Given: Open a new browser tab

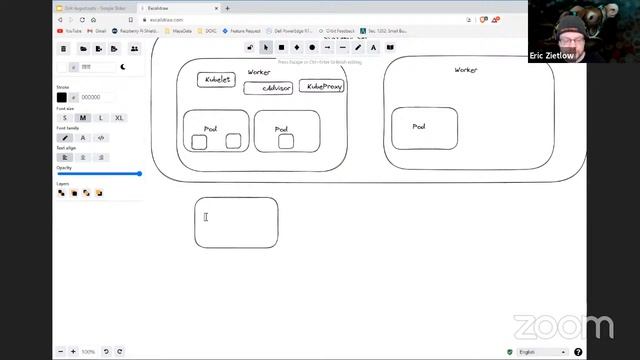Looking at the screenshot, I should click(x=228, y=8).
